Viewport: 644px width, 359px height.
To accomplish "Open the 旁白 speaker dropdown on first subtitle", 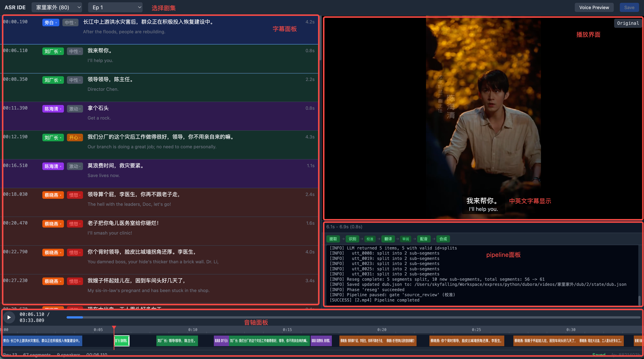I will point(50,23).
